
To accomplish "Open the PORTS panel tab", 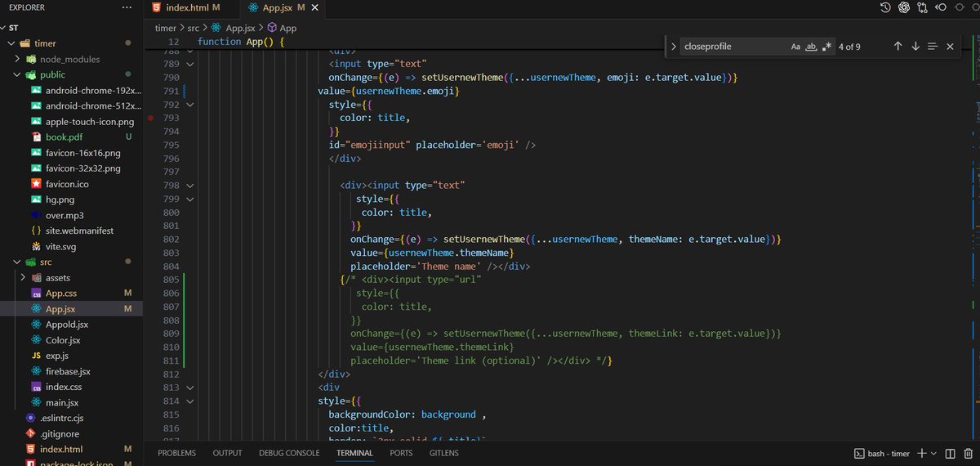I will tap(401, 453).
